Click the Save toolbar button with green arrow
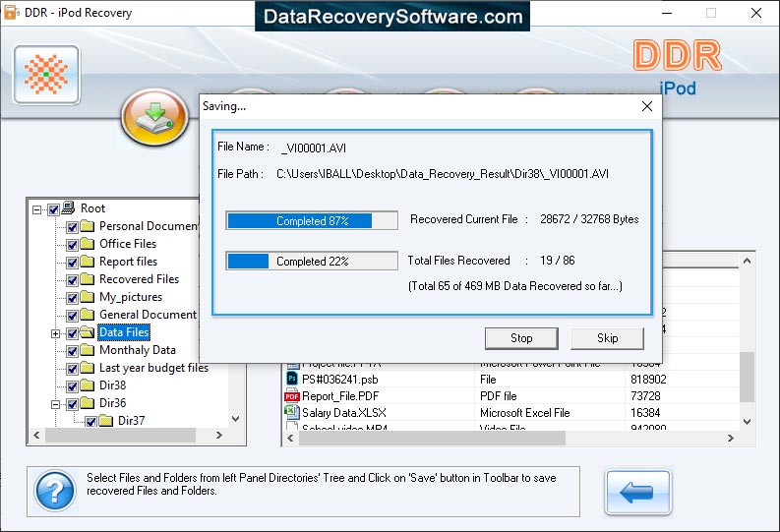This screenshot has height=532, width=780. click(154, 117)
